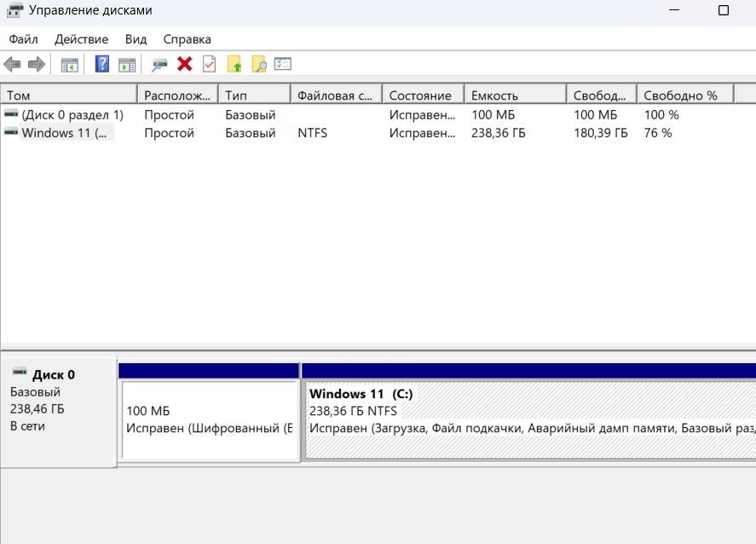Open the Справка menu
This screenshot has height=544, width=756.
pos(187,39)
